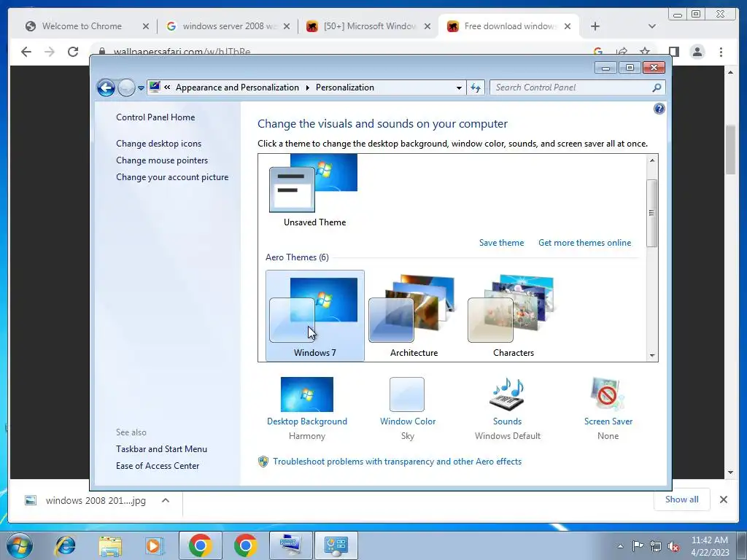Open Change mouse pointers
This screenshot has height=560, width=747.
point(162,160)
